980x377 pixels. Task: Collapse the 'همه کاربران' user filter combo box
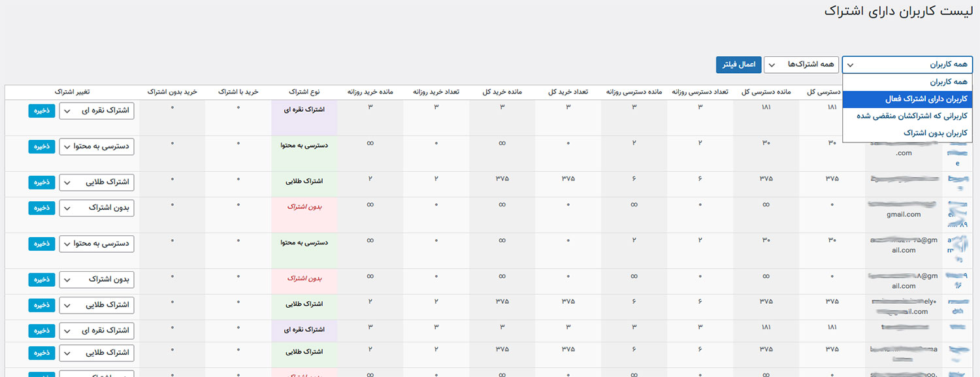907,65
